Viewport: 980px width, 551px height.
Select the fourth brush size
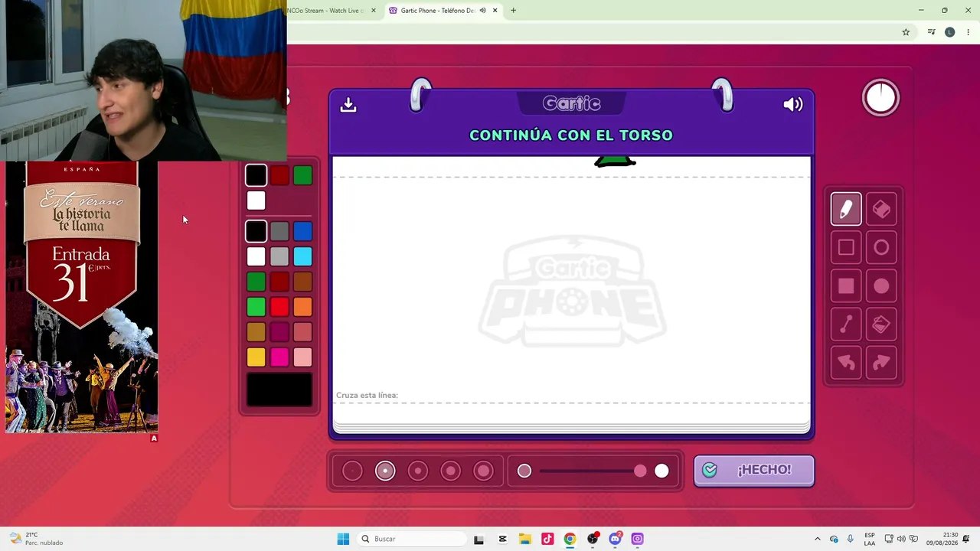tap(451, 471)
